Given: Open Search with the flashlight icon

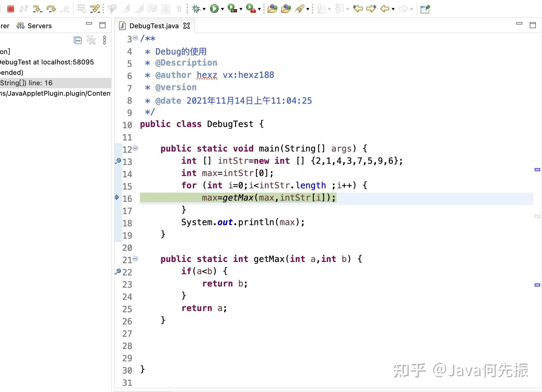Looking at the screenshot, I should pos(299,9).
